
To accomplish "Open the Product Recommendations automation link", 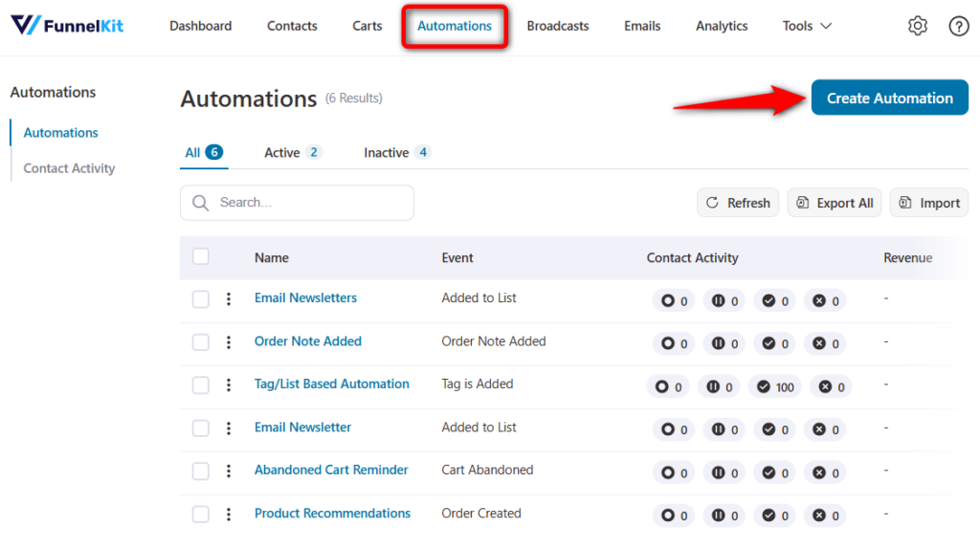I will click(332, 513).
